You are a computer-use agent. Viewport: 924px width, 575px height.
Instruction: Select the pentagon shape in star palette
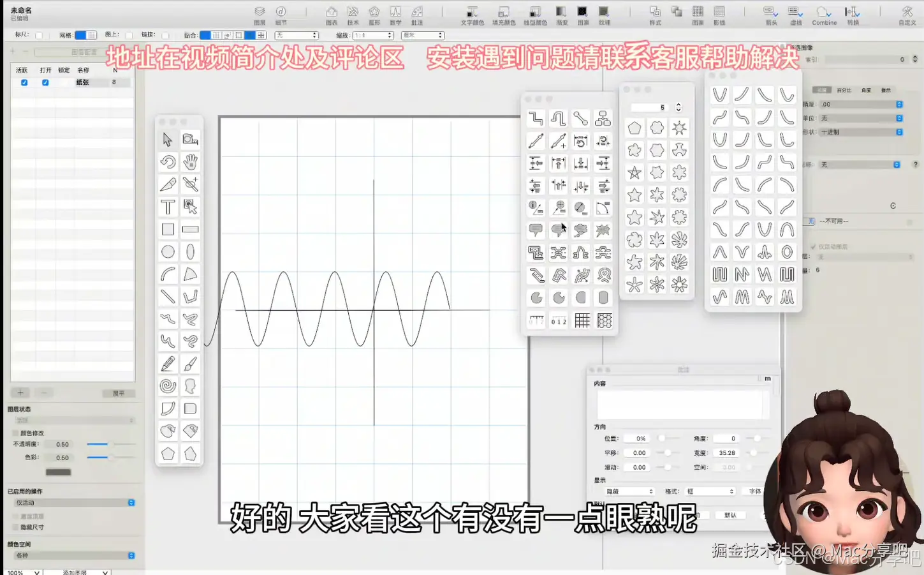tap(634, 128)
